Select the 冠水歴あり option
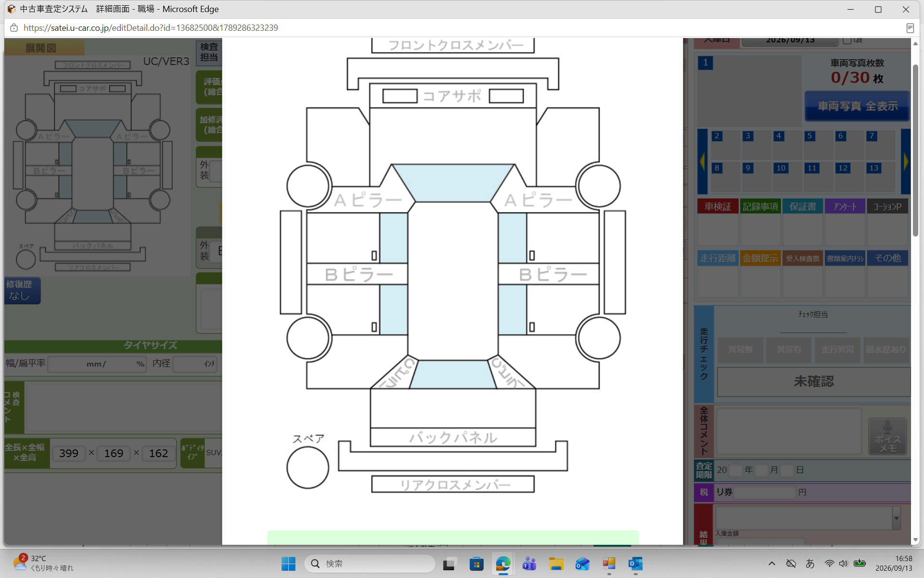Viewport: 924px width, 578px height. tap(886, 350)
